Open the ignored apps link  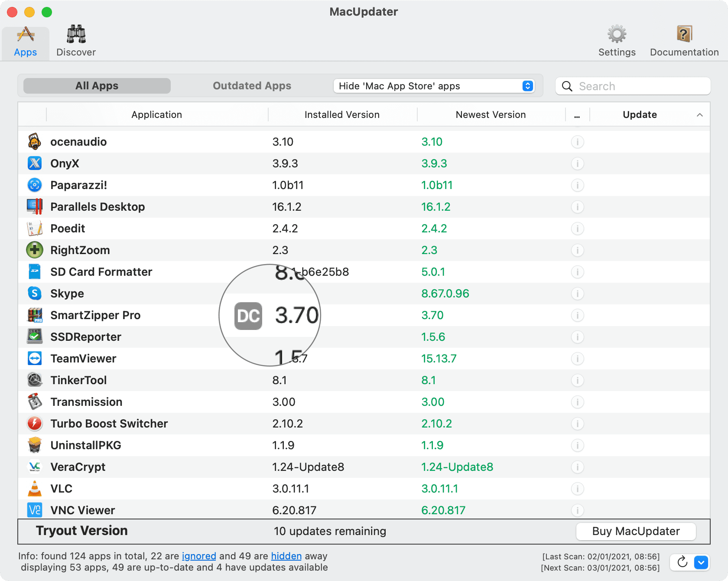(x=199, y=556)
